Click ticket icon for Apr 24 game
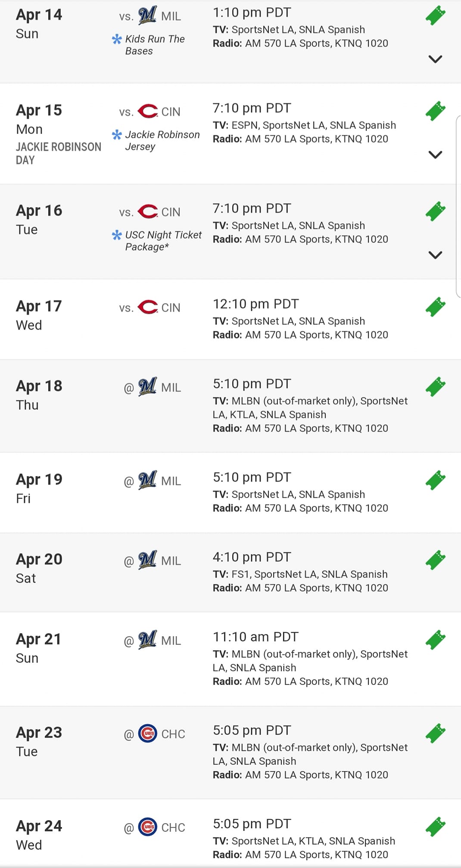461x868 pixels. tap(435, 827)
